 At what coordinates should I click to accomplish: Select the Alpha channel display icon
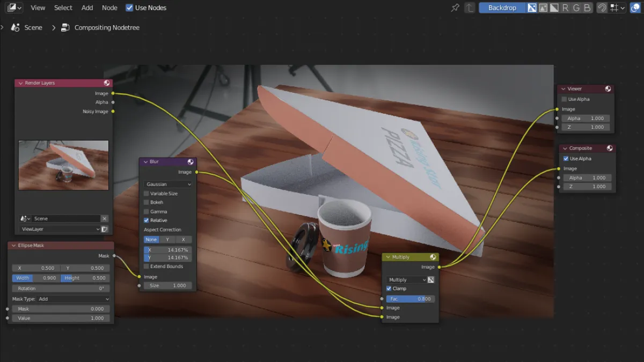(x=554, y=8)
